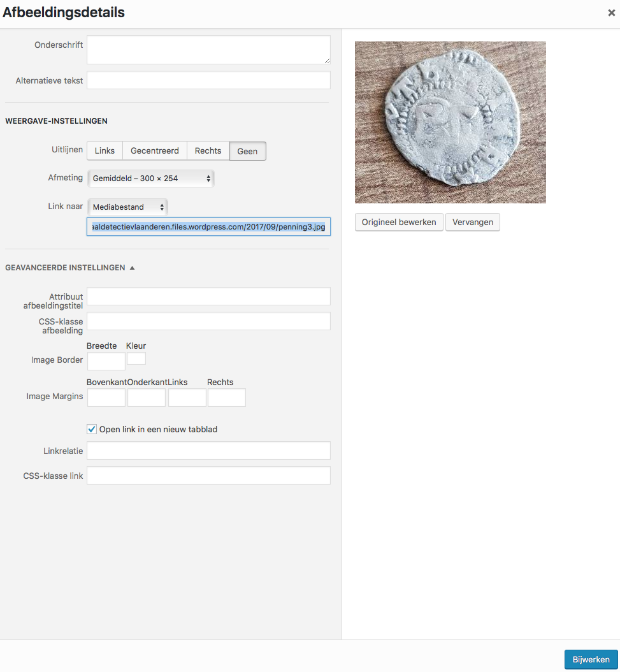Click the image border Breedte field
This screenshot has width=620, height=672.
[106, 362]
